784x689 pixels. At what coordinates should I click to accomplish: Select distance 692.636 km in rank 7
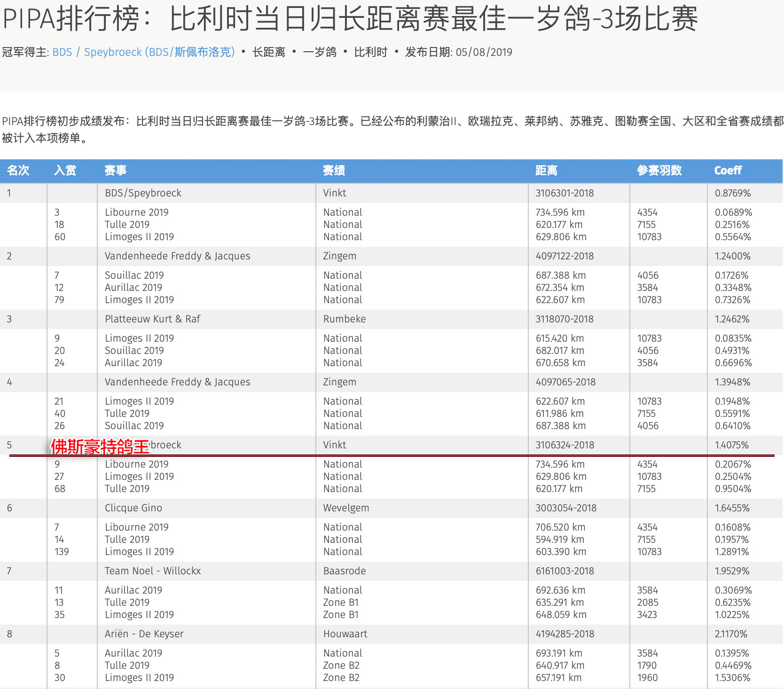[560, 590]
